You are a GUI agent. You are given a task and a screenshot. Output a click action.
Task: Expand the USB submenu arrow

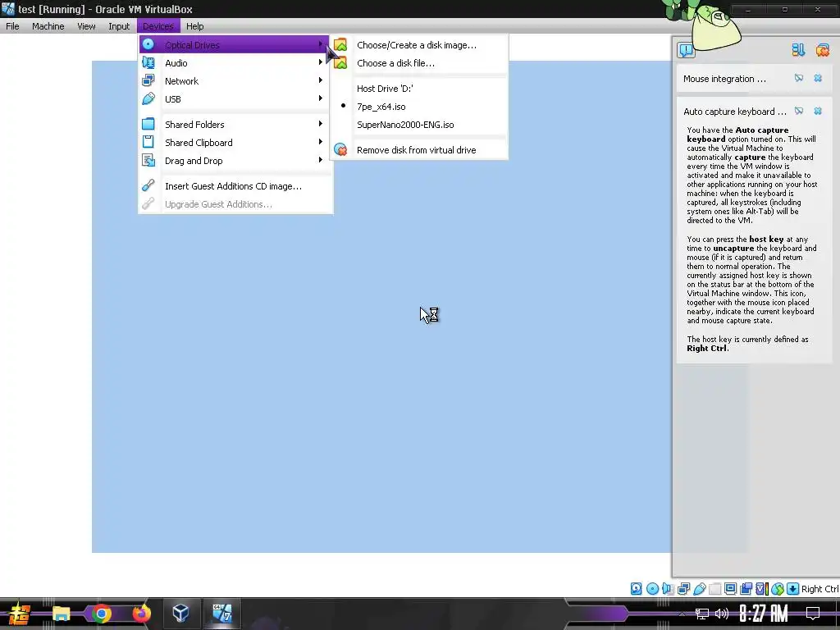click(321, 98)
